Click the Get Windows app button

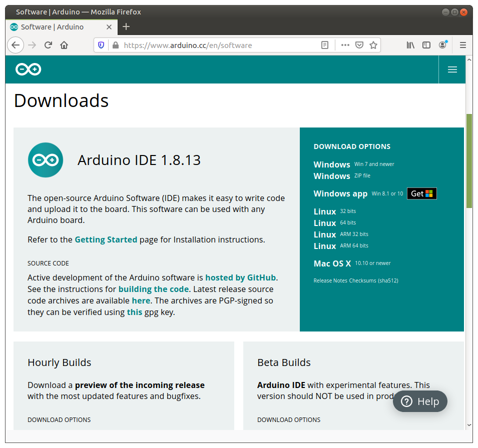421,193
